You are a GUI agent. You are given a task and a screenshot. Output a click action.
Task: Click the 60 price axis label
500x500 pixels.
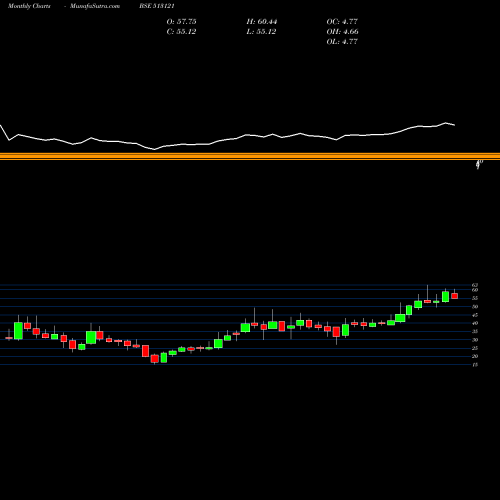pos(475,290)
